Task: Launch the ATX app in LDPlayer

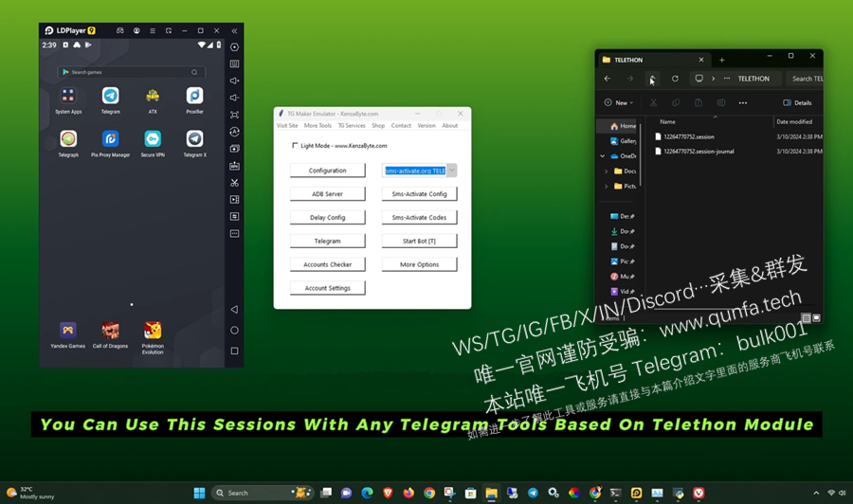Action: tap(153, 97)
